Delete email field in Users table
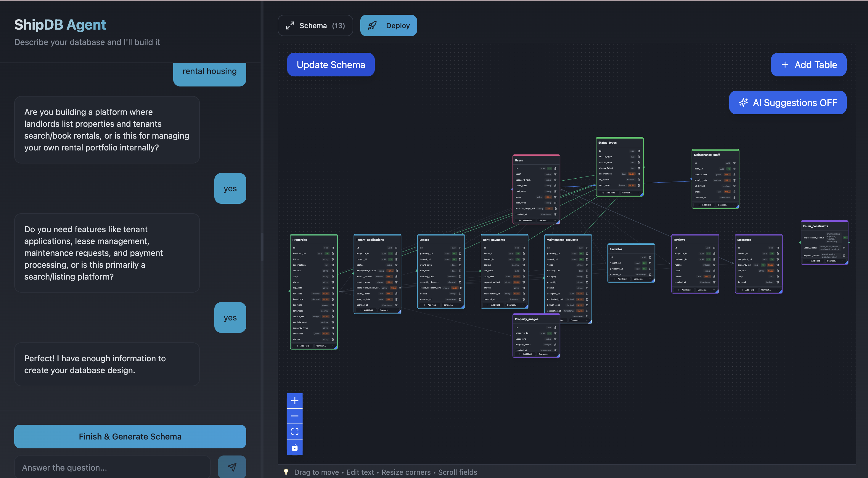Viewport: 868px width, 478px height. 555,174
